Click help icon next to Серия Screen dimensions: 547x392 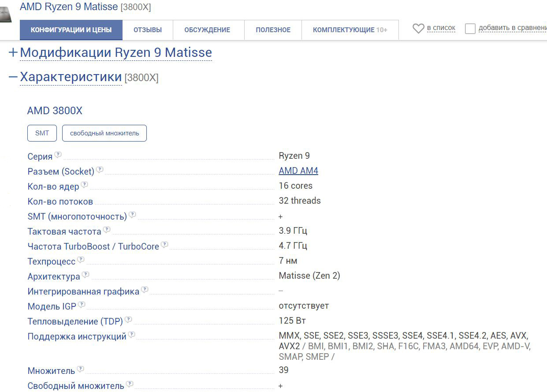(58, 155)
